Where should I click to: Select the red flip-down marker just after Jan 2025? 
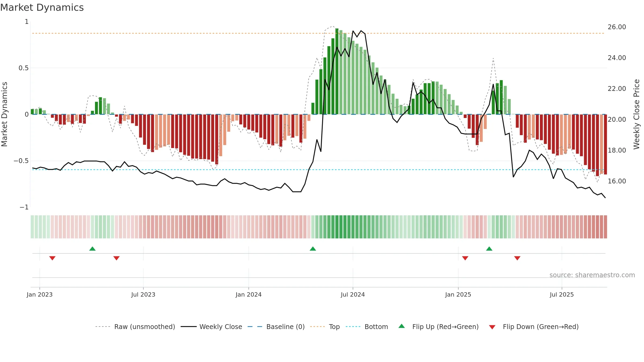pos(465,258)
